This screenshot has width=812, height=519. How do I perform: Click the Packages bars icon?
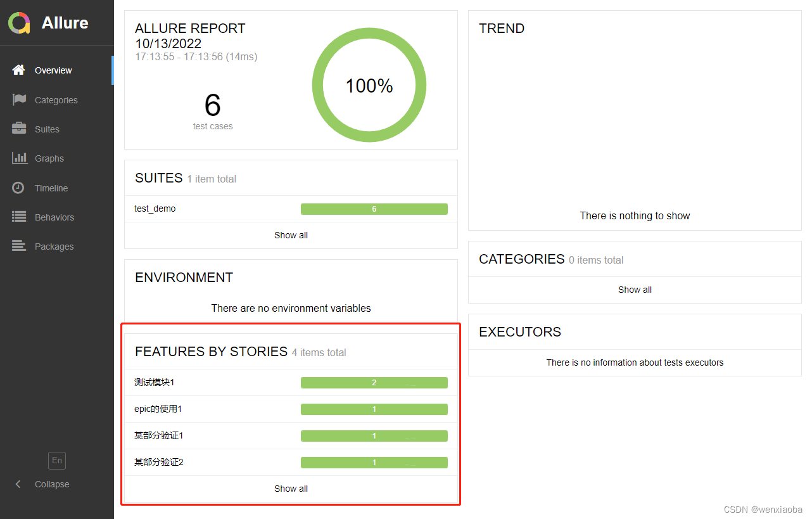click(x=19, y=246)
